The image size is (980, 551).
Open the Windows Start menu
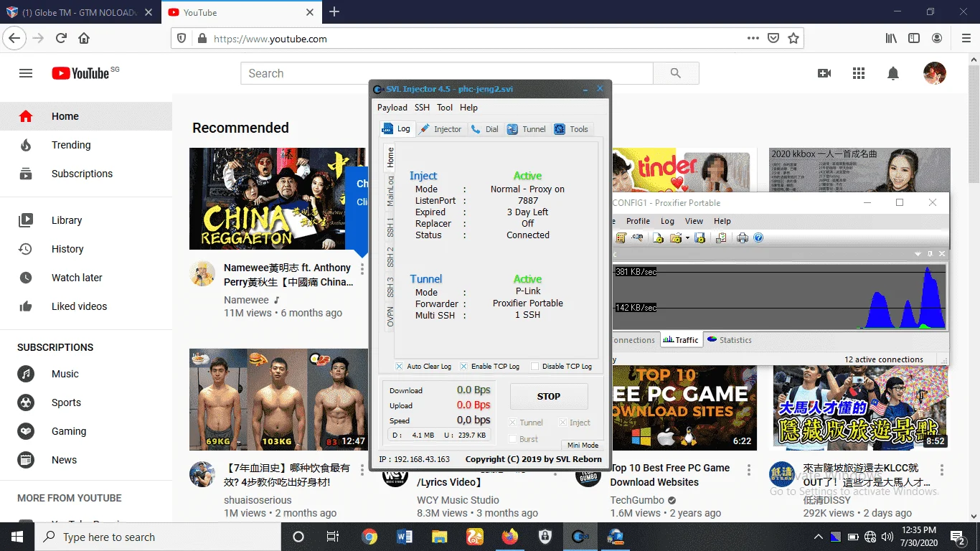point(17,537)
